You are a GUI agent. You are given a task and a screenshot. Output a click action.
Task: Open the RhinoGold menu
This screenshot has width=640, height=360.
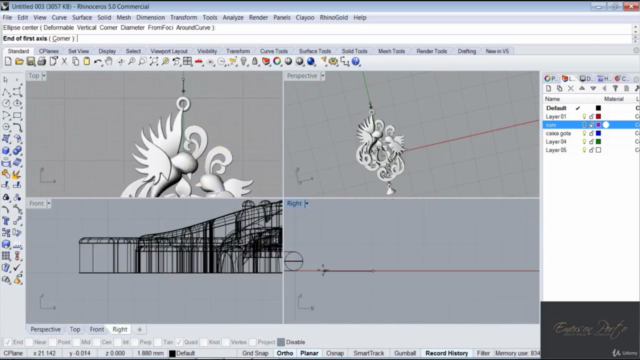click(x=333, y=18)
